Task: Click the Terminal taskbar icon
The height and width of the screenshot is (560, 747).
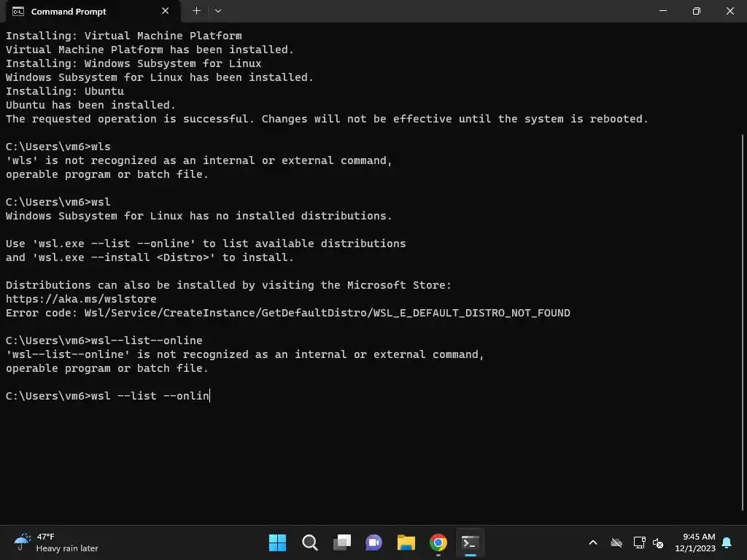Action: (471, 542)
